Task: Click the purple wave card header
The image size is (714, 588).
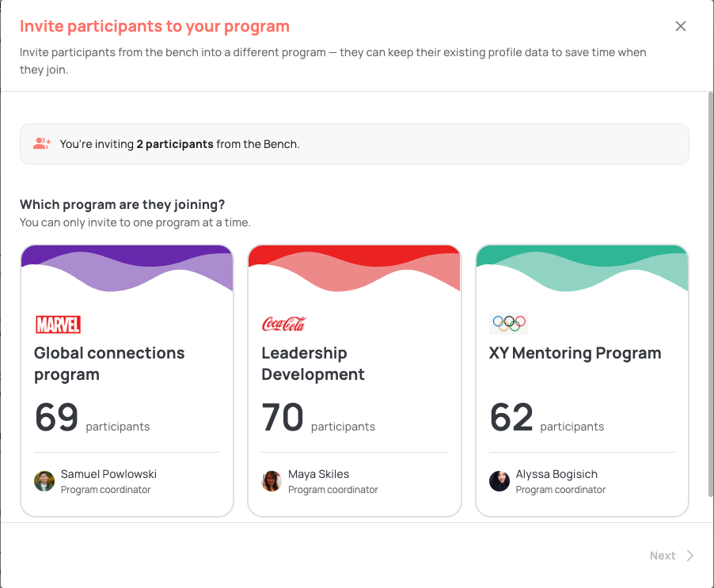Action: pos(127,268)
